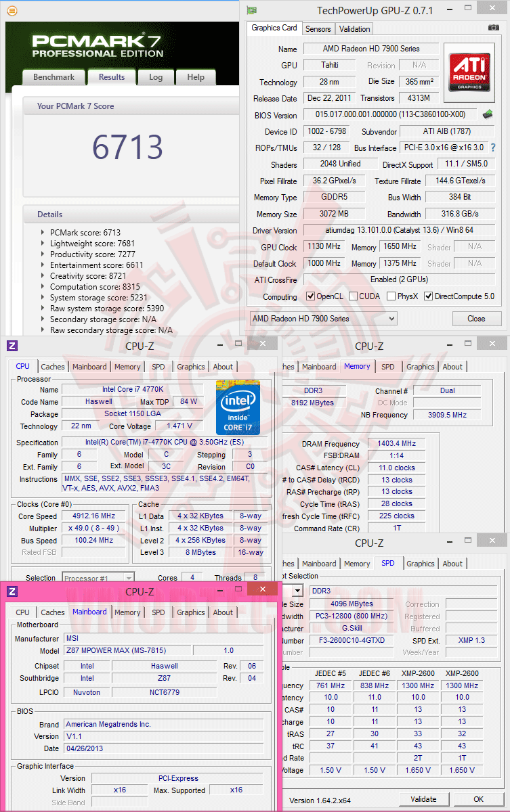Open the Mainboard tab in CPU-Z SPD window
510x812 pixels.
tap(319, 564)
